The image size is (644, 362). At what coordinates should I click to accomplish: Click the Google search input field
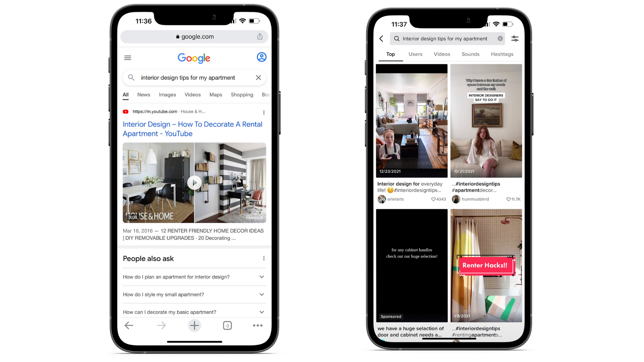point(194,77)
